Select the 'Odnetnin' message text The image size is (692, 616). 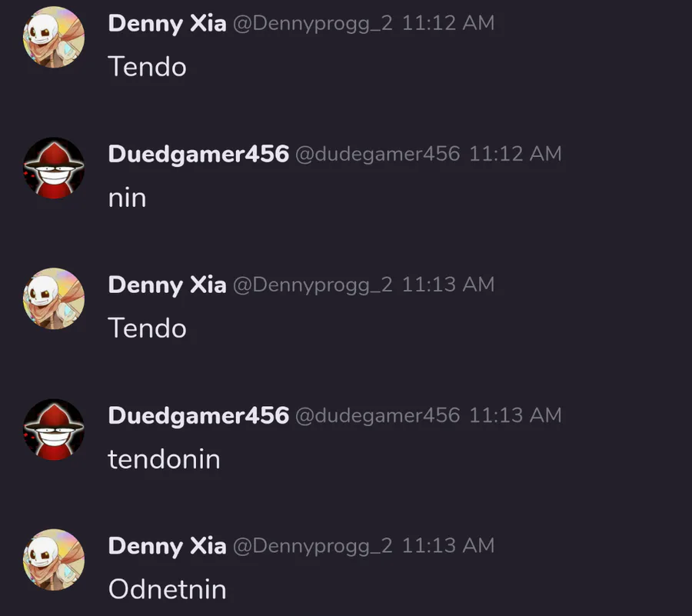(x=168, y=590)
